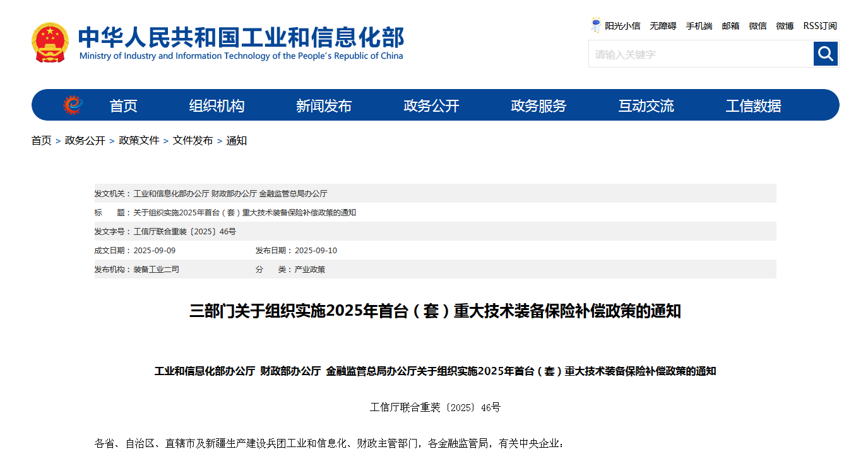The width and height of the screenshot is (868, 461).
Task: Click the red gear icon in navigation bar
Action: [x=73, y=105]
